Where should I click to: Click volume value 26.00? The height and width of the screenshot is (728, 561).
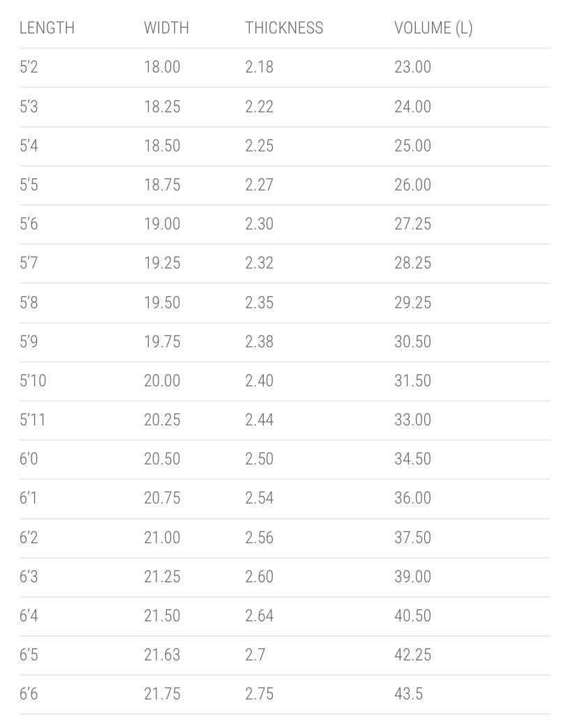(x=413, y=185)
